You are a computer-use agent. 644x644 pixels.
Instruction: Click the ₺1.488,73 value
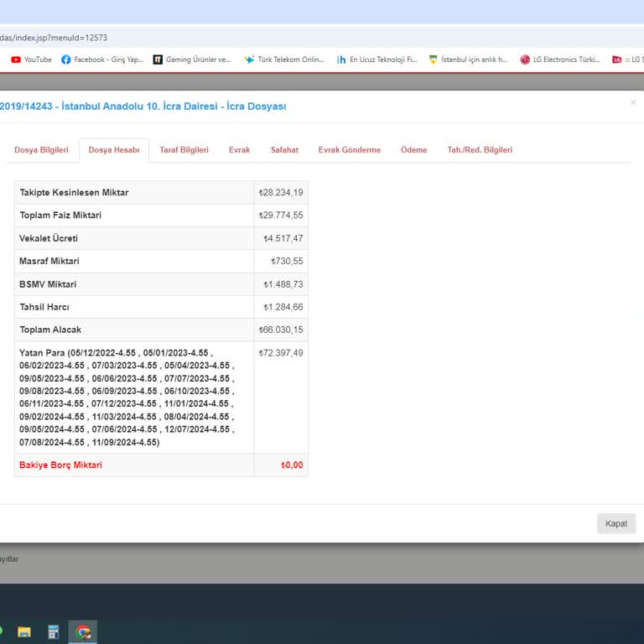283,284
